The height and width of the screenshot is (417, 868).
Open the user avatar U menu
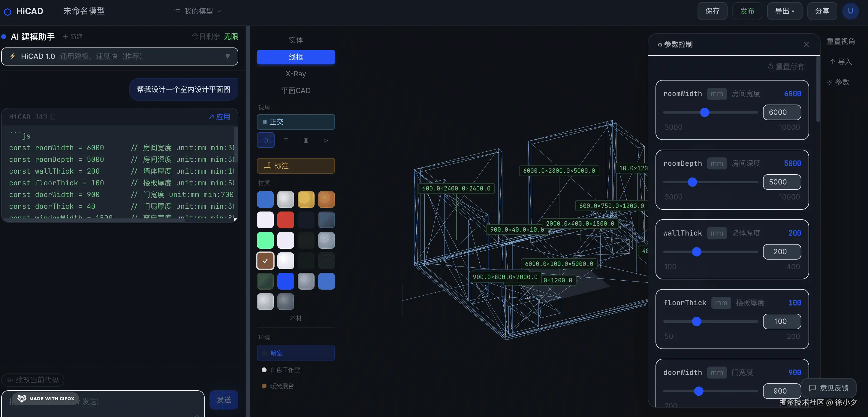pos(850,11)
